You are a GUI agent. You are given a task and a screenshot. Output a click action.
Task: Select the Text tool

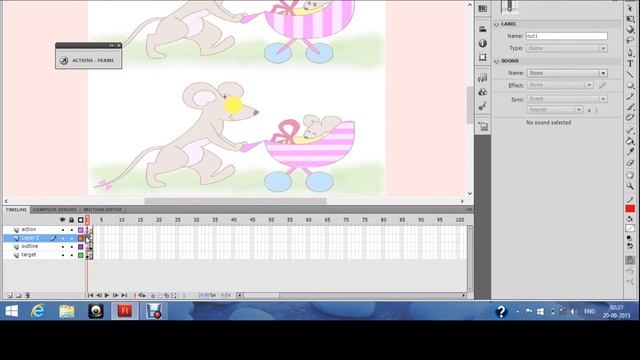(630, 64)
